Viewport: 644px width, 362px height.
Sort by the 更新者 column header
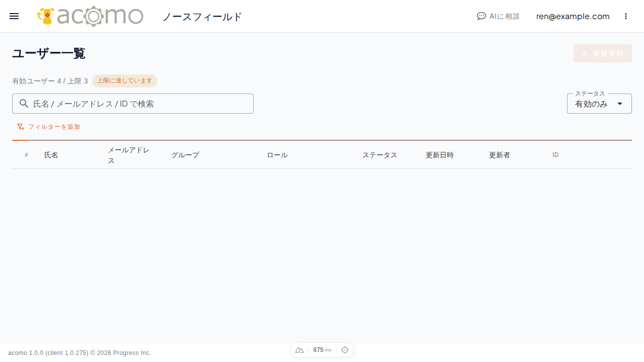tap(500, 155)
